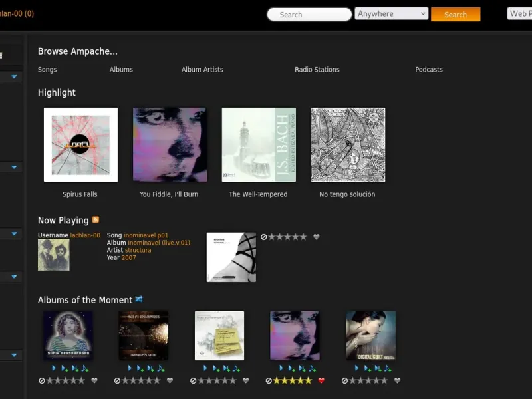Rate Sofia Hershberger album five stars
The image size is (532, 399).
click(x=81, y=380)
